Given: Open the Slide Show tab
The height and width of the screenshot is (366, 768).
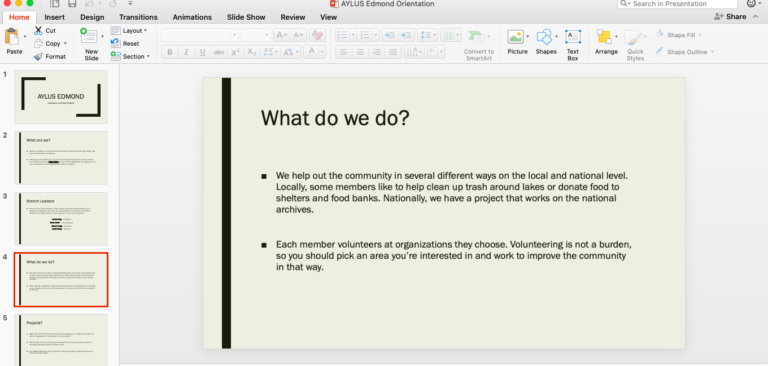Looking at the screenshot, I should (246, 17).
